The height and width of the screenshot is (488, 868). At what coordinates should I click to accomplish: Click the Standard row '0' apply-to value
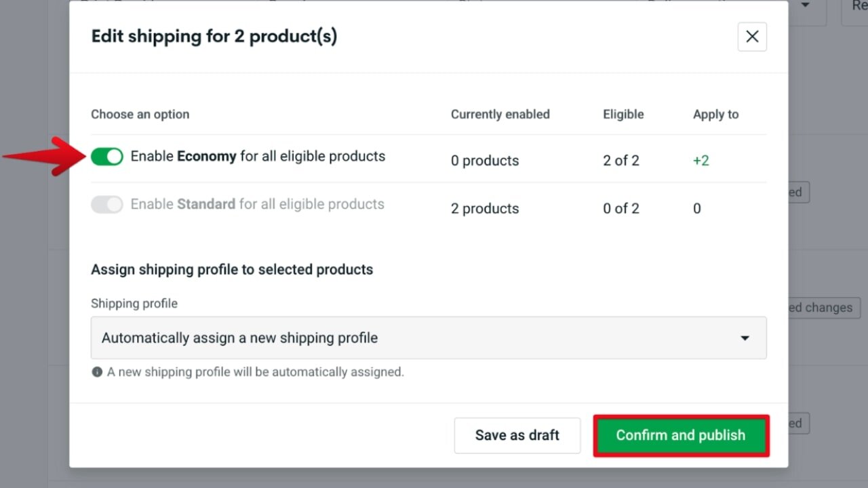click(x=697, y=209)
